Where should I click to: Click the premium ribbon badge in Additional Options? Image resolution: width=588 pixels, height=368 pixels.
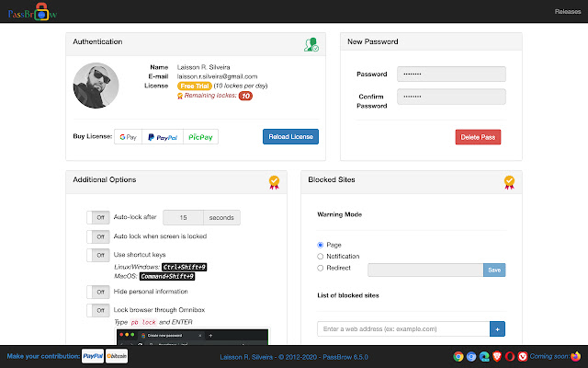[x=274, y=181]
